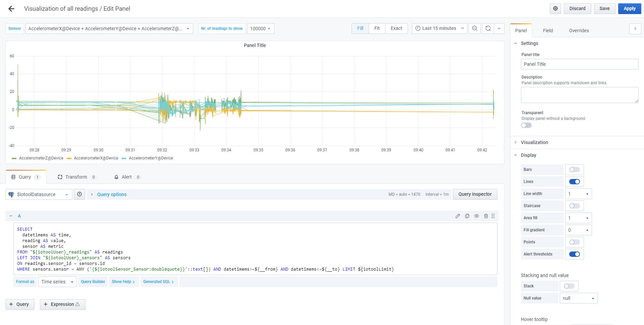Switch to the Panel tab
The height and width of the screenshot is (325, 644).
(x=521, y=30)
